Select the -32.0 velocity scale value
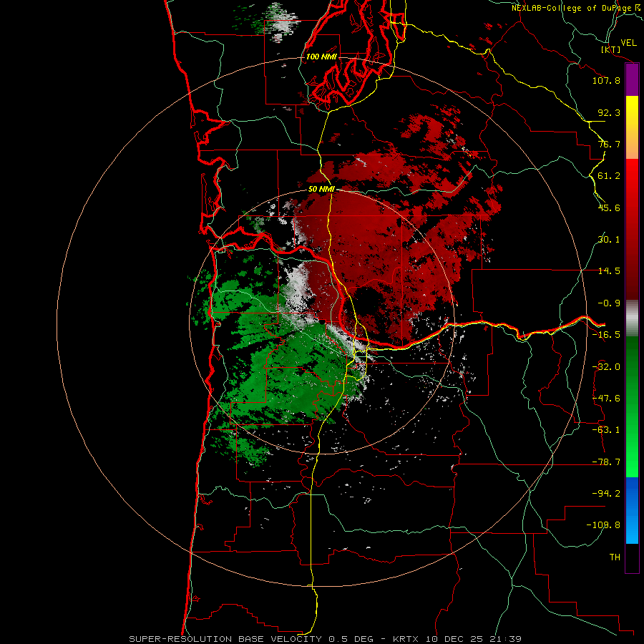644x644 pixels. click(x=606, y=367)
